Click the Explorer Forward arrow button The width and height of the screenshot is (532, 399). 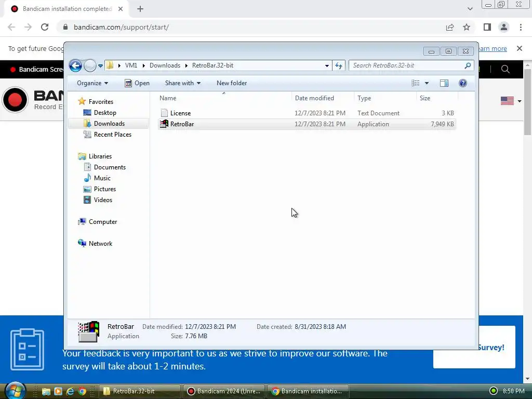[90, 65]
